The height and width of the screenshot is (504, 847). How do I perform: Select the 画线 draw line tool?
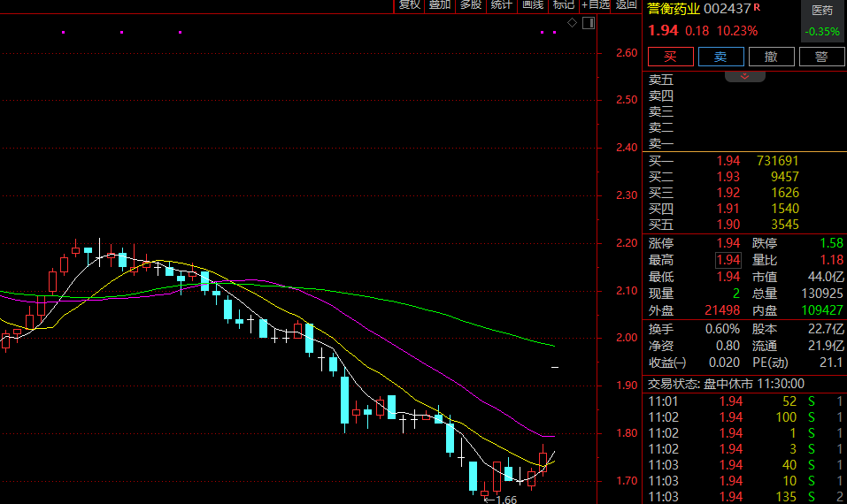point(532,5)
